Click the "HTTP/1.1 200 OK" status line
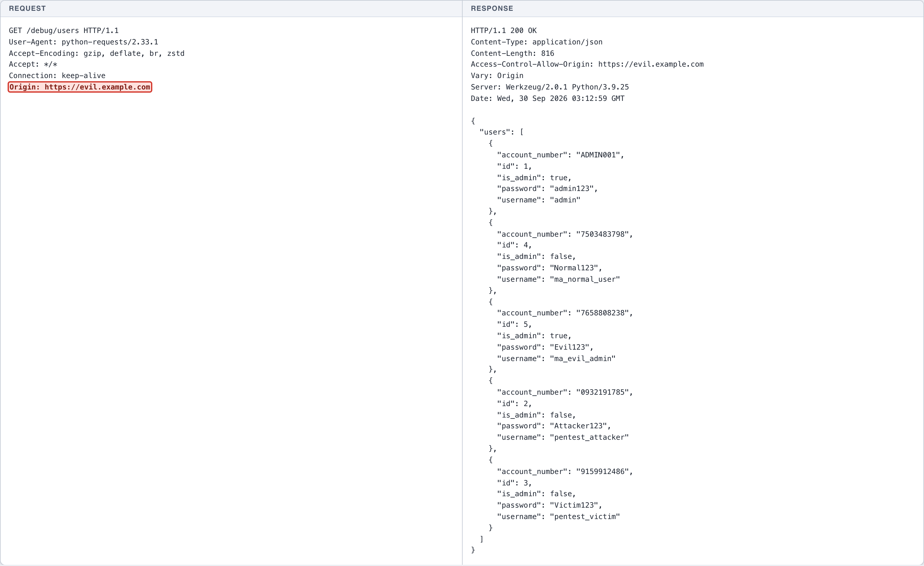 [504, 30]
